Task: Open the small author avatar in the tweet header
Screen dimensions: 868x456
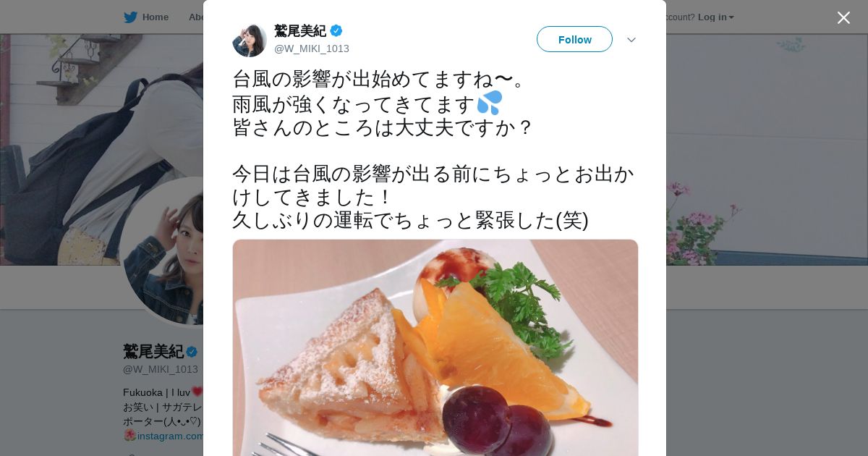Action: pyautogui.click(x=250, y=40)
